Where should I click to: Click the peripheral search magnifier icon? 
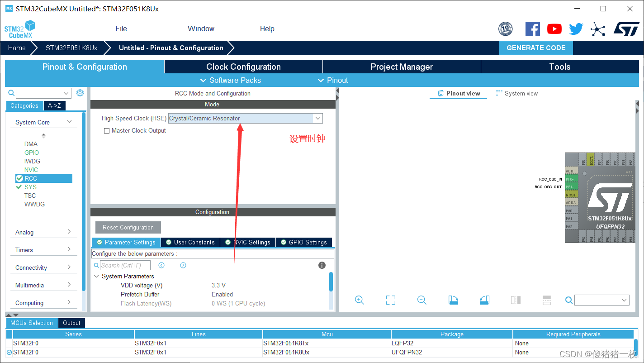(11, 93)
